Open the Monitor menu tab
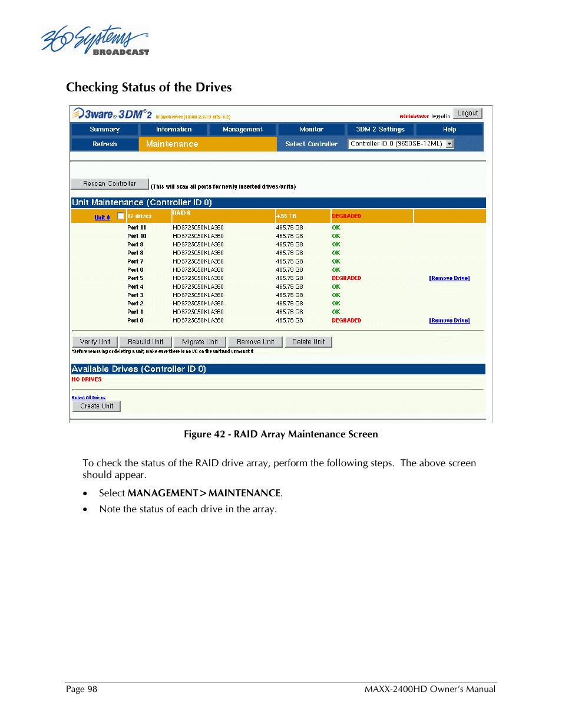The height and width of the screenshot is (728, 562). (x=312, y=129)
